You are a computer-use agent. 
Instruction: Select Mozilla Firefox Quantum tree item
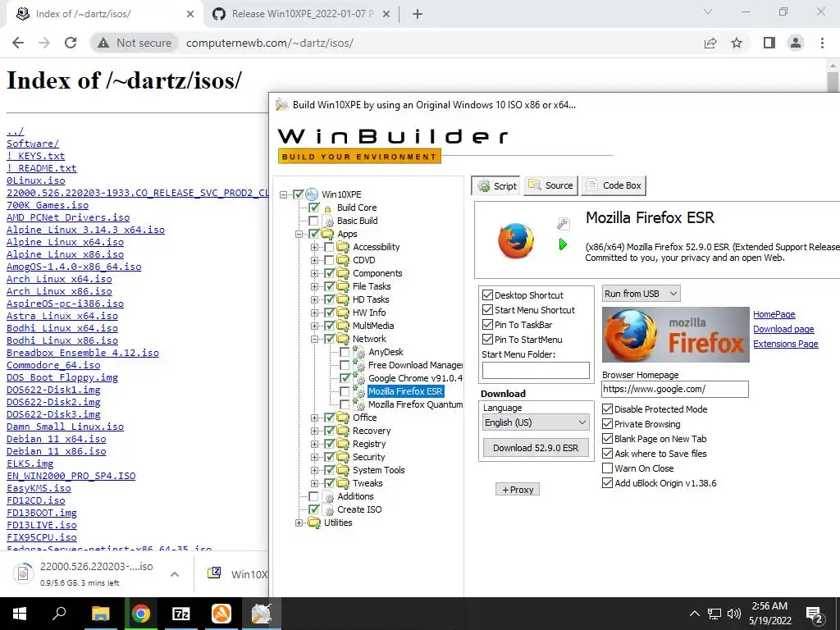(x=415, y=404)
